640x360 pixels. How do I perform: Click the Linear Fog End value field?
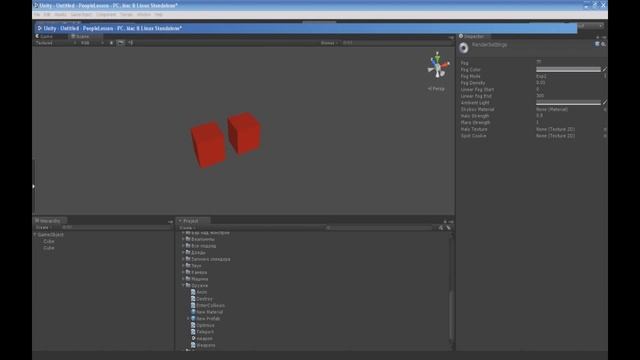(x=571, y=96)
